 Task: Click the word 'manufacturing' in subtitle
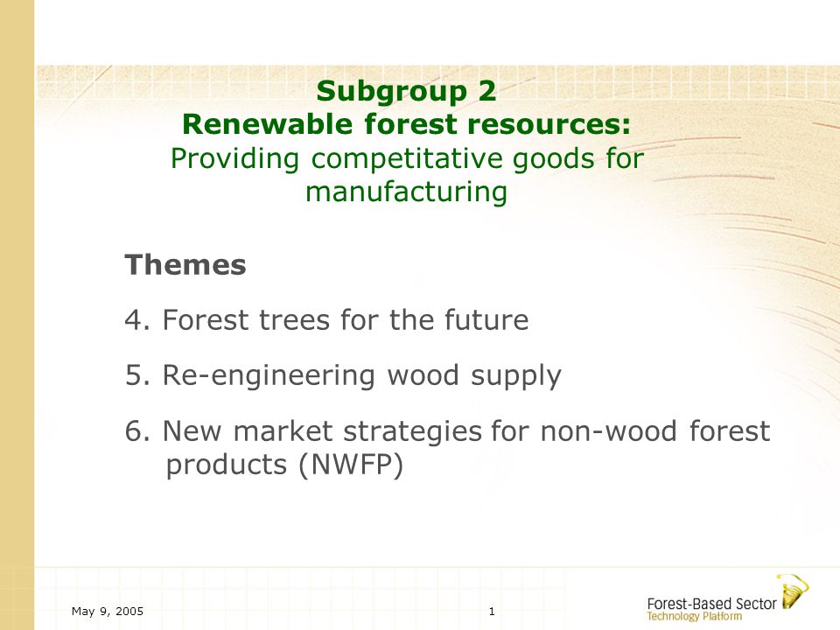click(406, 192)
